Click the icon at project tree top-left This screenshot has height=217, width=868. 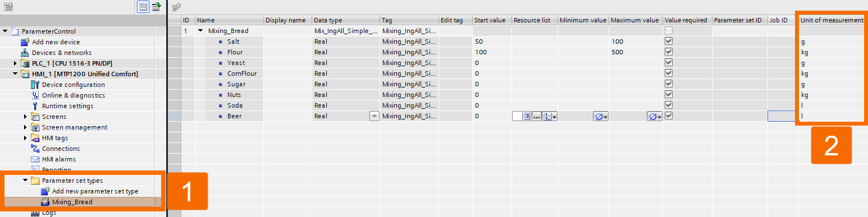[8, 7]
